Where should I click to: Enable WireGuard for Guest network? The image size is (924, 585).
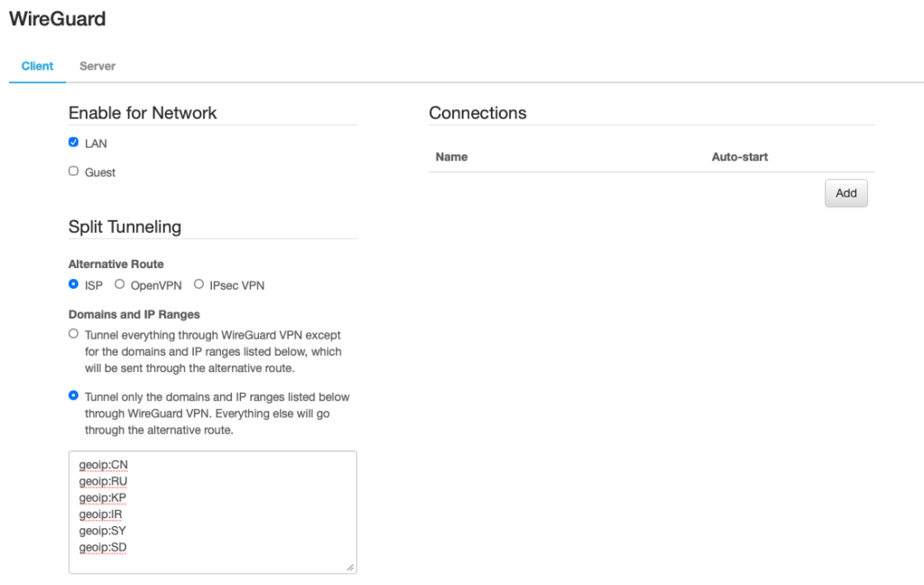point(74,172)
